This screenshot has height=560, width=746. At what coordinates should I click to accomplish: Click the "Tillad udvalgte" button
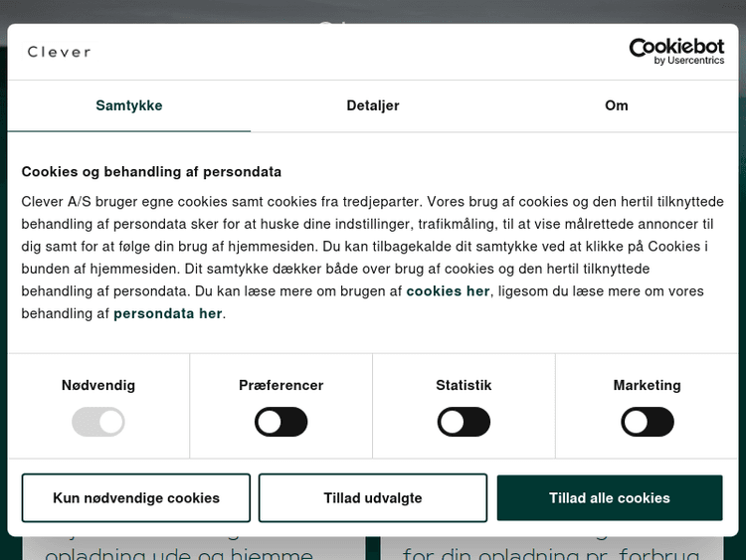(373, 498)
